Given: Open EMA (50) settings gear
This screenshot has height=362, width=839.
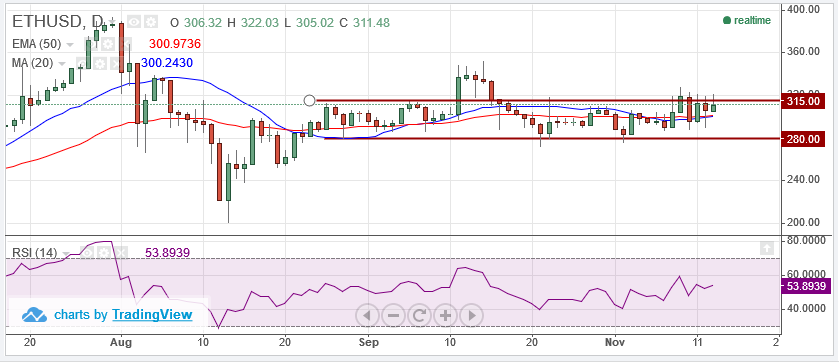Looking at the screenshot, I should [x=108, y=44].
